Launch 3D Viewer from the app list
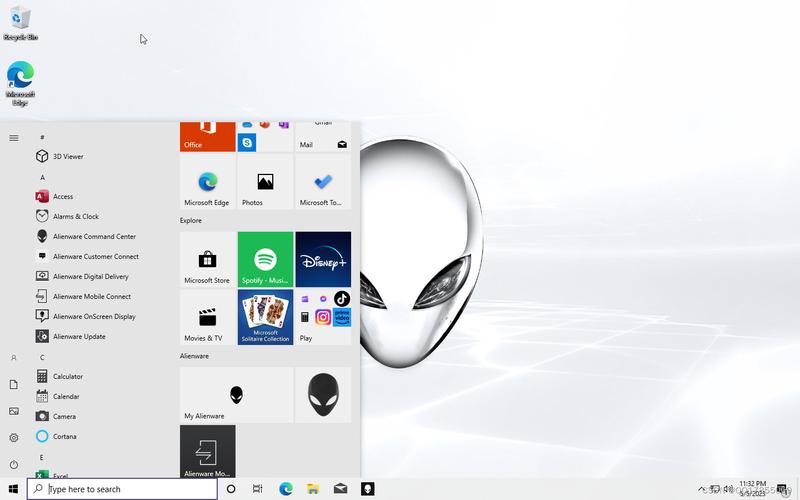Image resolution: width=800 pixels, height=500 pixels. [x=102, y=156]
